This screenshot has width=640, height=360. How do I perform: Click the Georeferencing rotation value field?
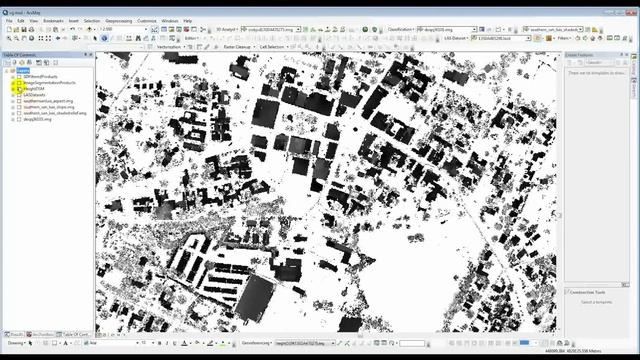coord(412,343)
